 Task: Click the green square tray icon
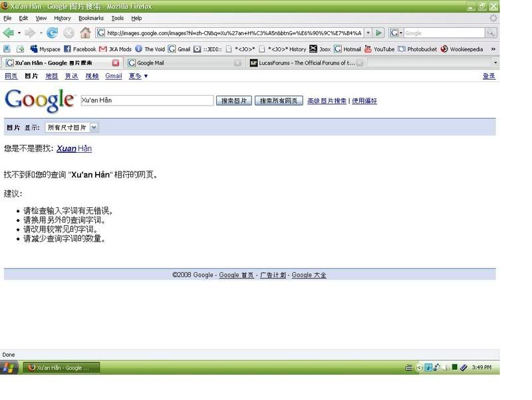coord(455,367)
